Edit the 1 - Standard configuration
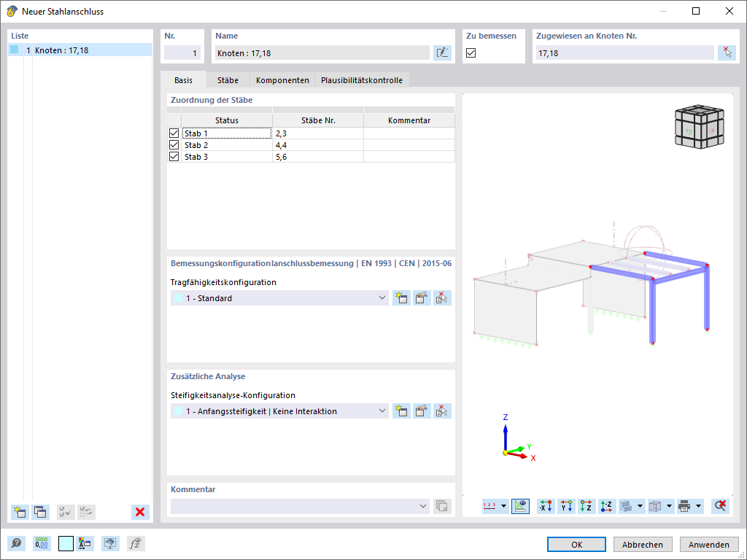The width and height of the screenshot is (747, 560). (x=422, y=298)
